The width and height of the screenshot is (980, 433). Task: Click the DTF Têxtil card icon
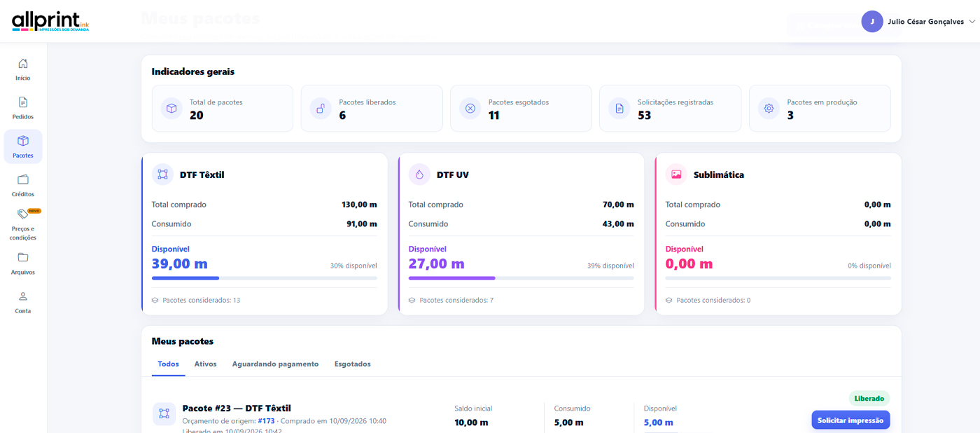163,174
